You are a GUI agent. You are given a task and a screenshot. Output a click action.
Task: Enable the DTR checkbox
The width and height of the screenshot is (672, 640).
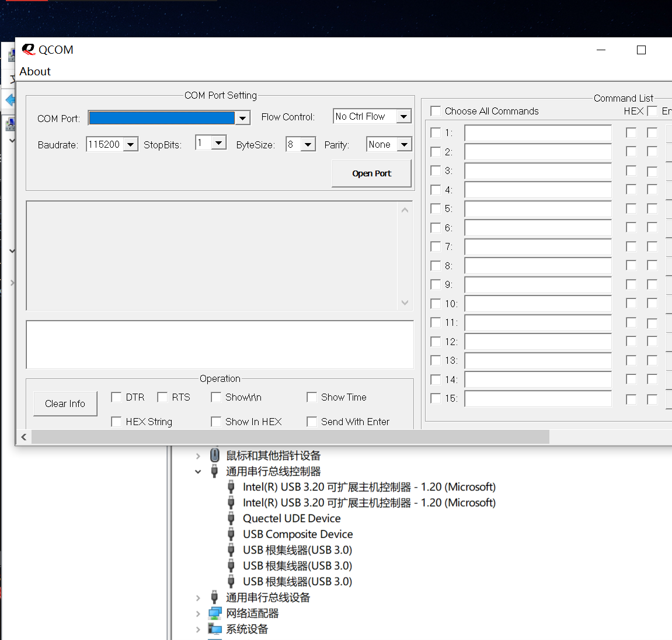[x=116, y=397]
